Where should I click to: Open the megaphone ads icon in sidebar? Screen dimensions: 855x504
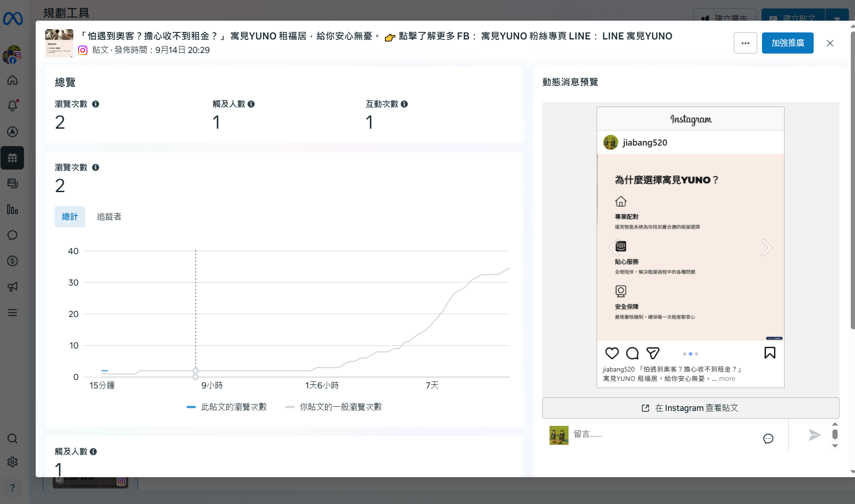tap(13, 287)
